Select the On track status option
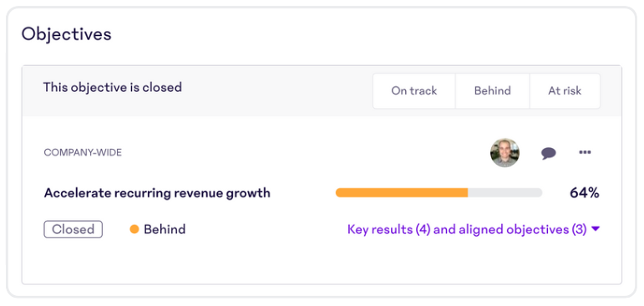644x306 pixels. [414, 91]
